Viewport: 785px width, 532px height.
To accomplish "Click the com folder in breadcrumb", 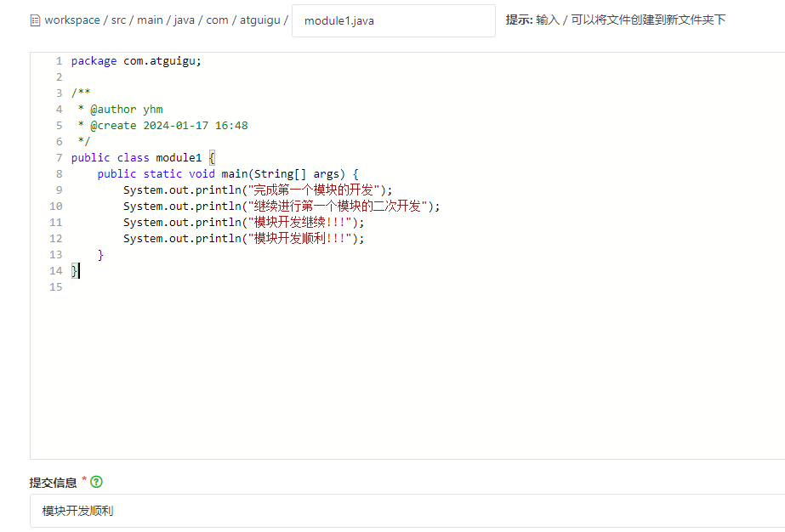I will click(217, 20).
